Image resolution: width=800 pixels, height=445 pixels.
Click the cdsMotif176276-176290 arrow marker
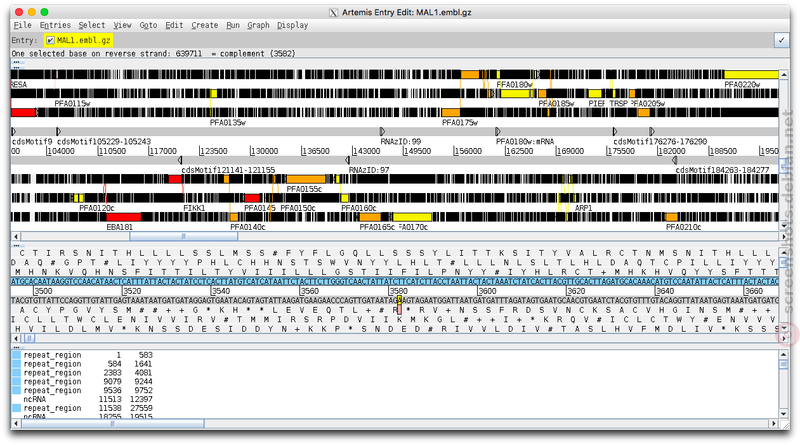pos(615,132)
